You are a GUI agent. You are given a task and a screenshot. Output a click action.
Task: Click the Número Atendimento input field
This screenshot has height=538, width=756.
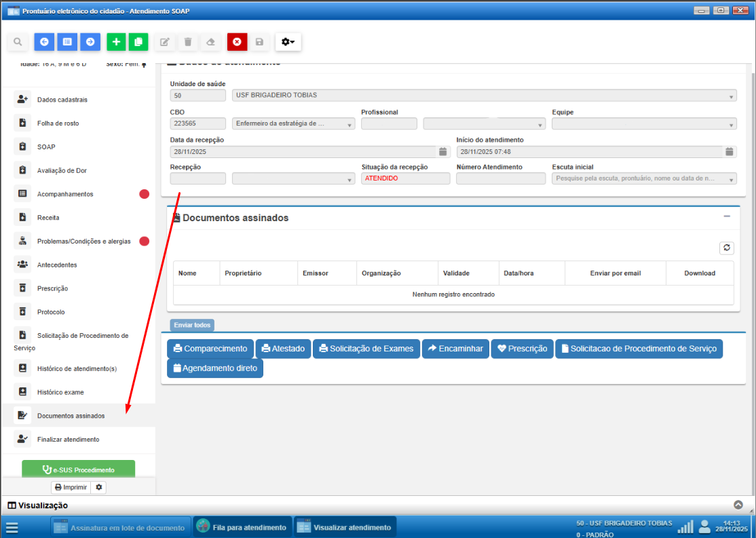[x=500, y=178]
